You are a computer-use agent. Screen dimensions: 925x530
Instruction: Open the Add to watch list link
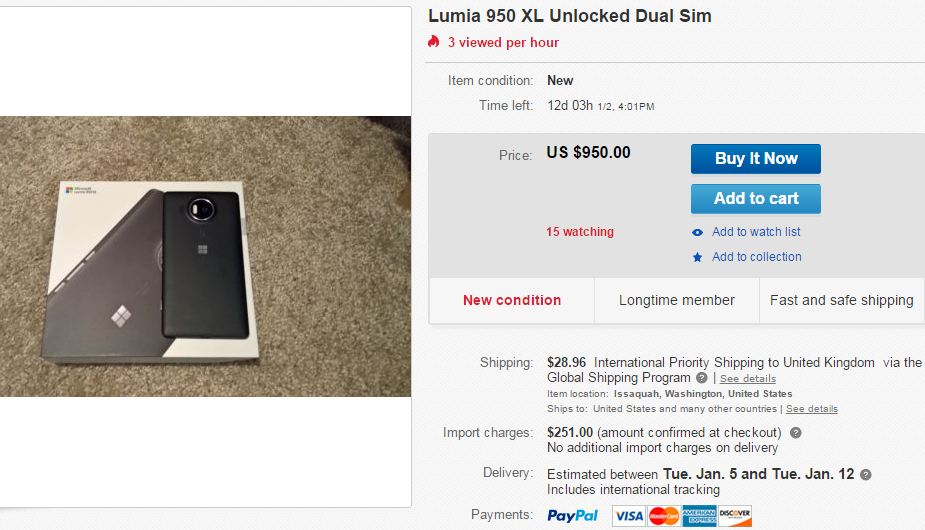pos(756,232)
